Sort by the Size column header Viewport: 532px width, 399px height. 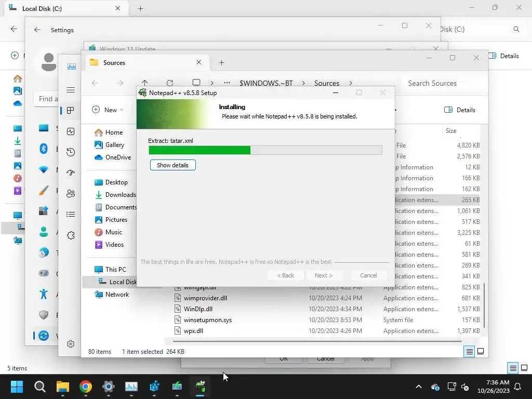tap(451, 131)
